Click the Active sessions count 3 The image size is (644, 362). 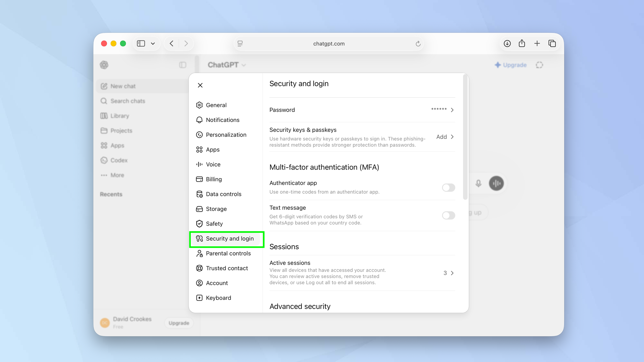pyautogui.click(x=445, y=273)
